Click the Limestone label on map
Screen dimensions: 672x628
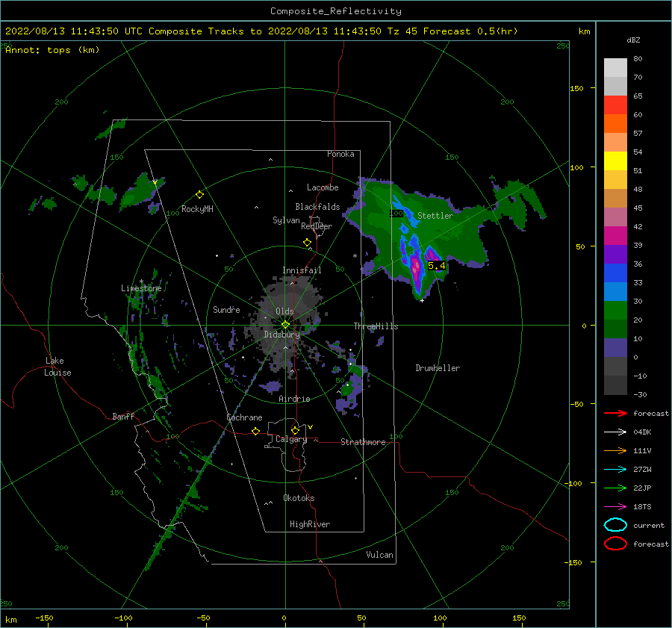[x=141, y=288]
